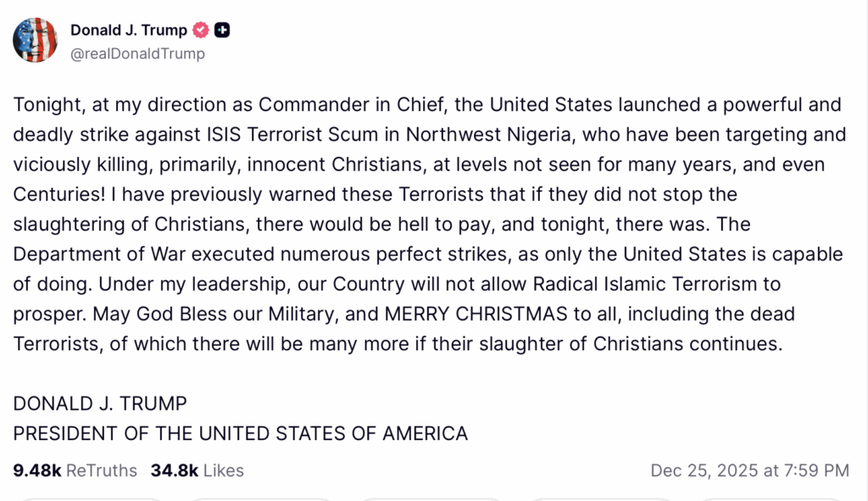Click the "MERRY CHRISTMAS" text in post

point(476,314)
